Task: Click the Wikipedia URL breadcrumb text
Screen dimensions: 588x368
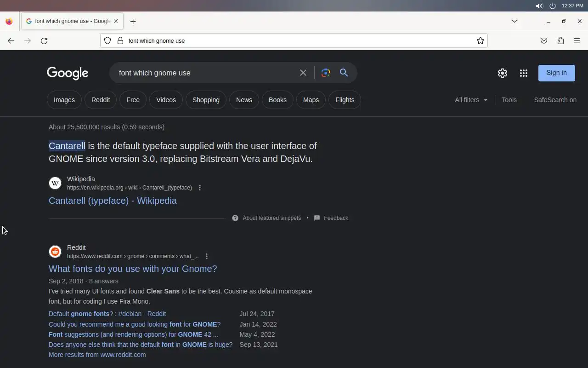Action: 130,188
